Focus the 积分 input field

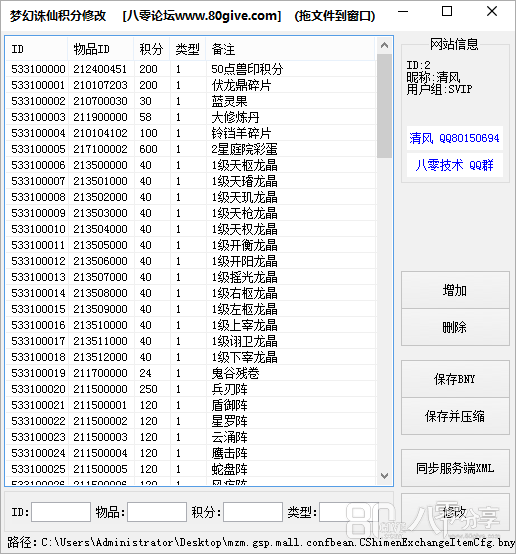(x=253, y=512)
